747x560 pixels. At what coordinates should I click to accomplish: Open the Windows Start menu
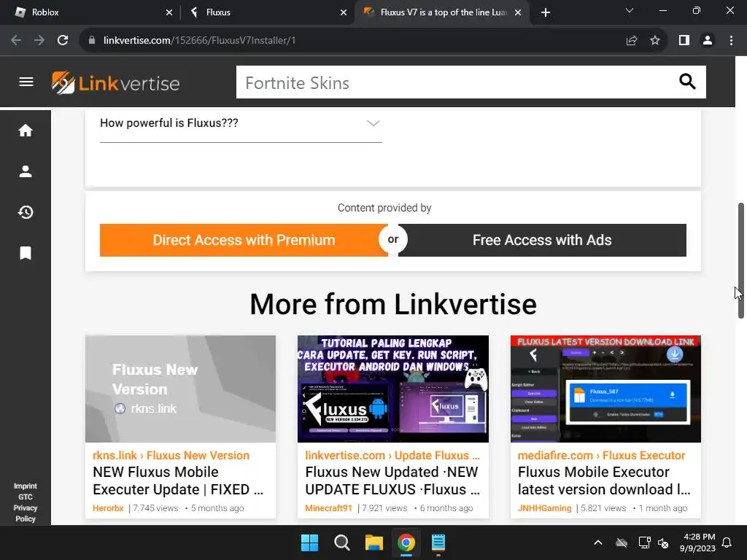click(309, 542)
